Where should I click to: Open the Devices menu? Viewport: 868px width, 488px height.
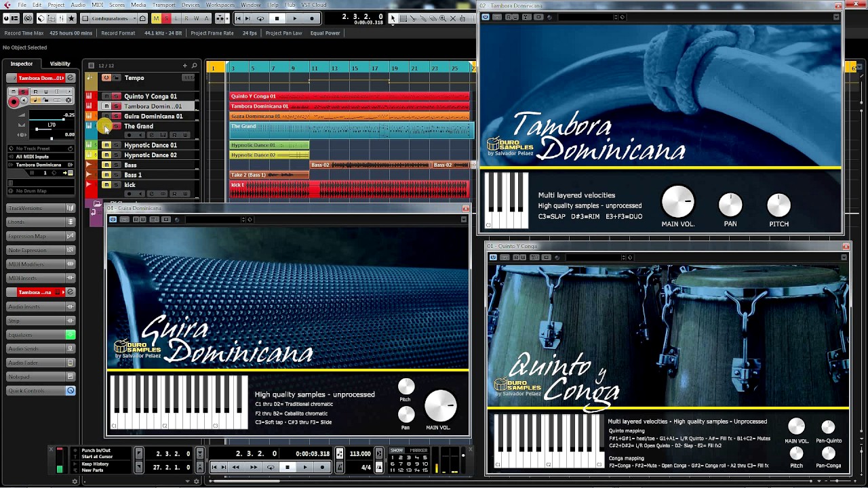click(x=191, y=5)
